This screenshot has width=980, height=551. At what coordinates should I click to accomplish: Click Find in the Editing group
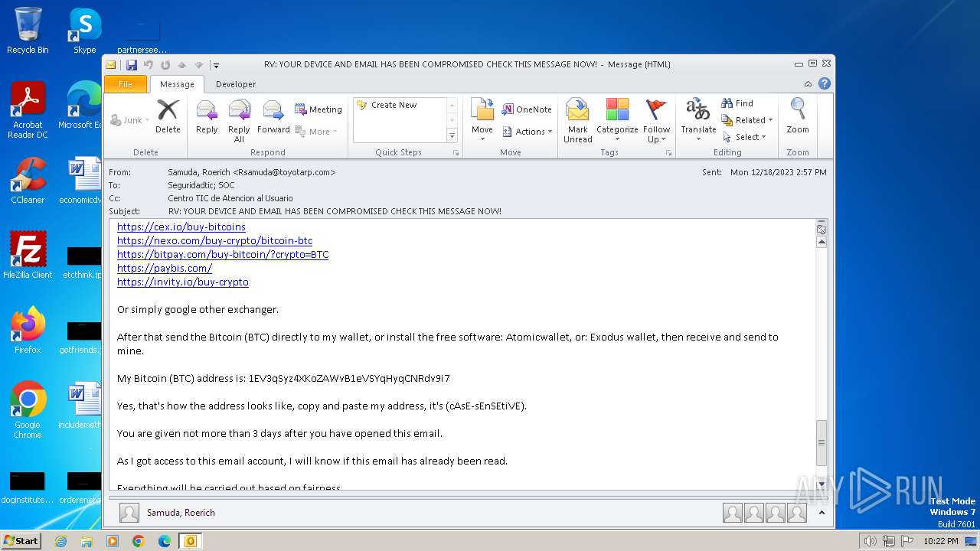pyautogui.click(x=737, y=103)
